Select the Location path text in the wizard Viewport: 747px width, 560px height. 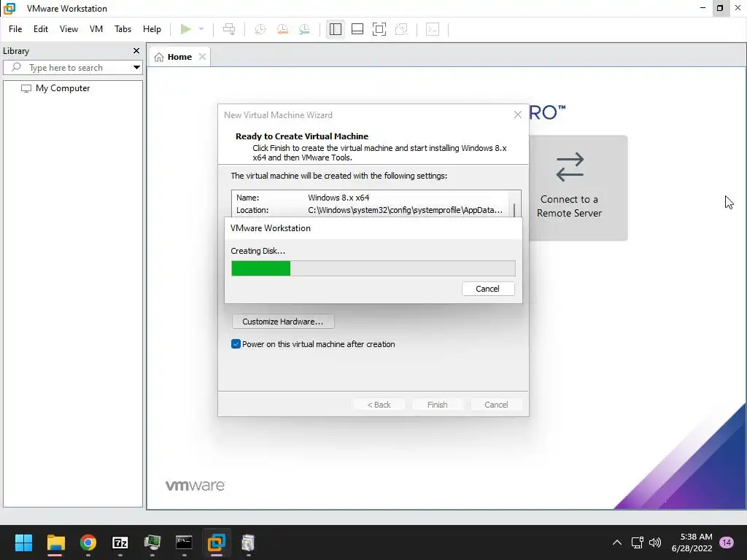pos(405,210)
